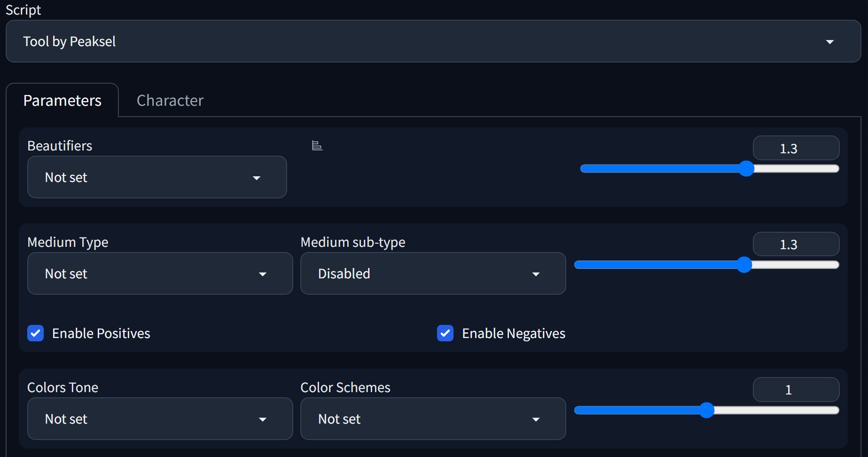Image resolution: width=868 pixels, height=457 pixels.
Task: Click the bar chart icon beside Beautifiers
Action: (317, 146)
